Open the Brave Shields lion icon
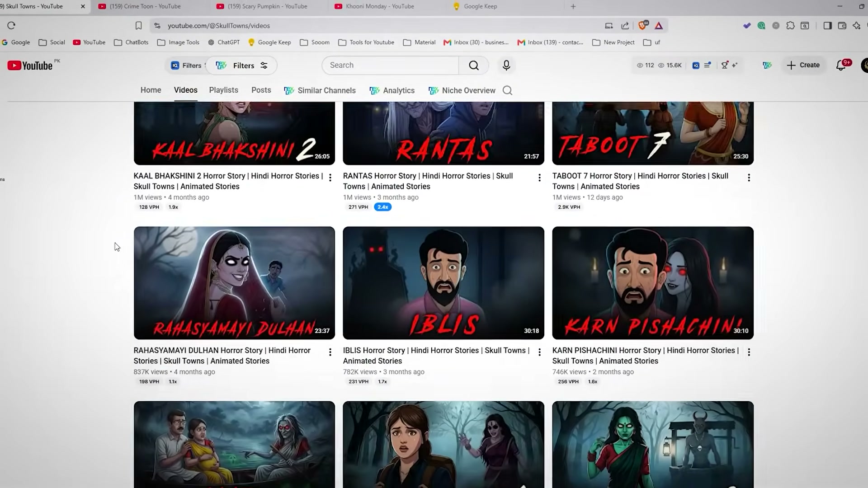Image resolution: width=868 pixels, height=488 pixels. point(642,26)
